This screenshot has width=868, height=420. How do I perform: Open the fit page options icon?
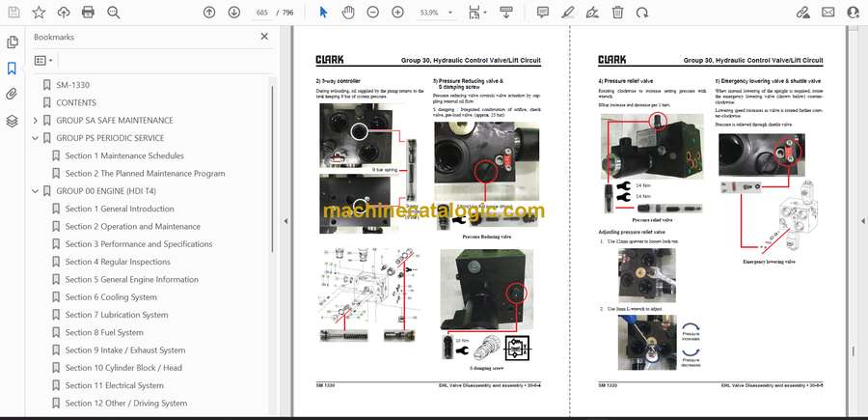coord(476,13)
